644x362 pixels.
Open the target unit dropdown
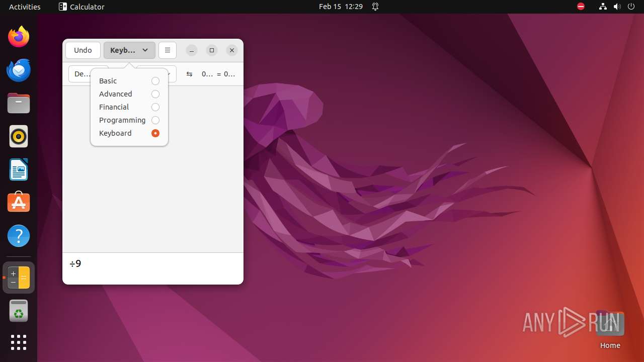tap(172, 74)
